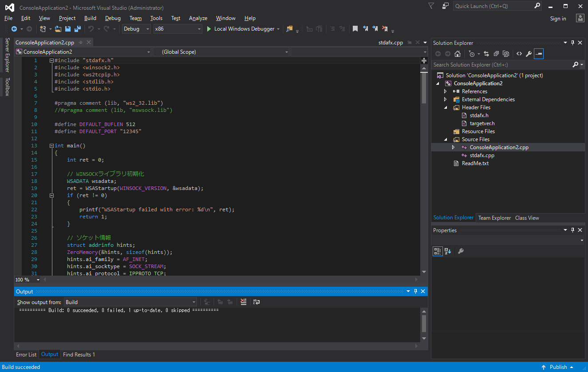The height and width of the screenshot is (372, 588).
Task: Go to previous bookmark icon
Action: coord(365,29)
